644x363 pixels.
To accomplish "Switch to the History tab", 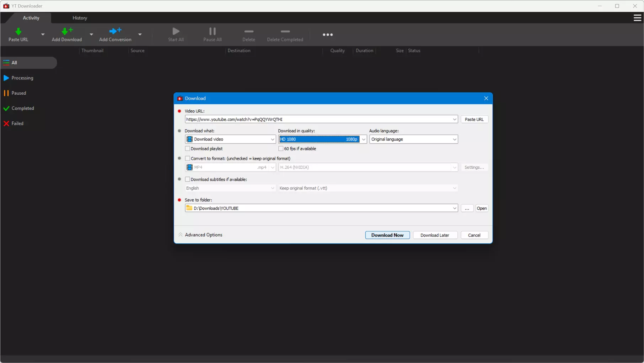I will pyautogui.click(x=80, y=18).
